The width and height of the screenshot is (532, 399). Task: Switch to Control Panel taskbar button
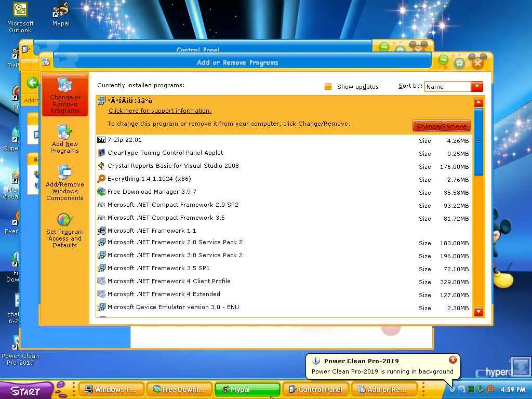coord(315,389)
